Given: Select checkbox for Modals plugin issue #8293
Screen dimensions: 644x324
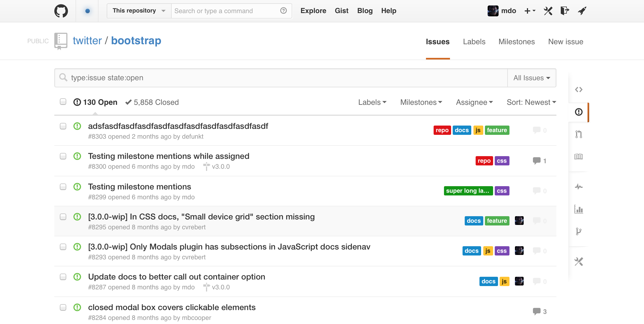Looking at the screenshot, I should tap(63, 247).
